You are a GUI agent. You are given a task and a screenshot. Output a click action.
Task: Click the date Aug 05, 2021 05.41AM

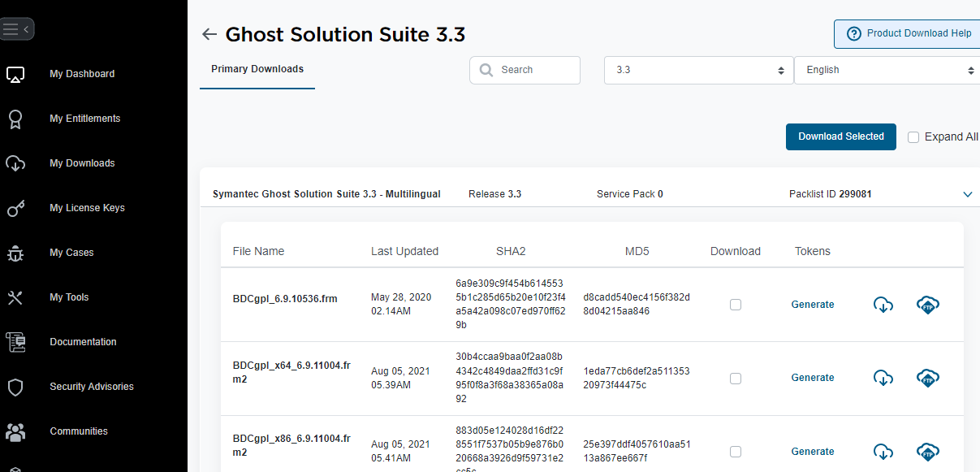coord(401,452)
